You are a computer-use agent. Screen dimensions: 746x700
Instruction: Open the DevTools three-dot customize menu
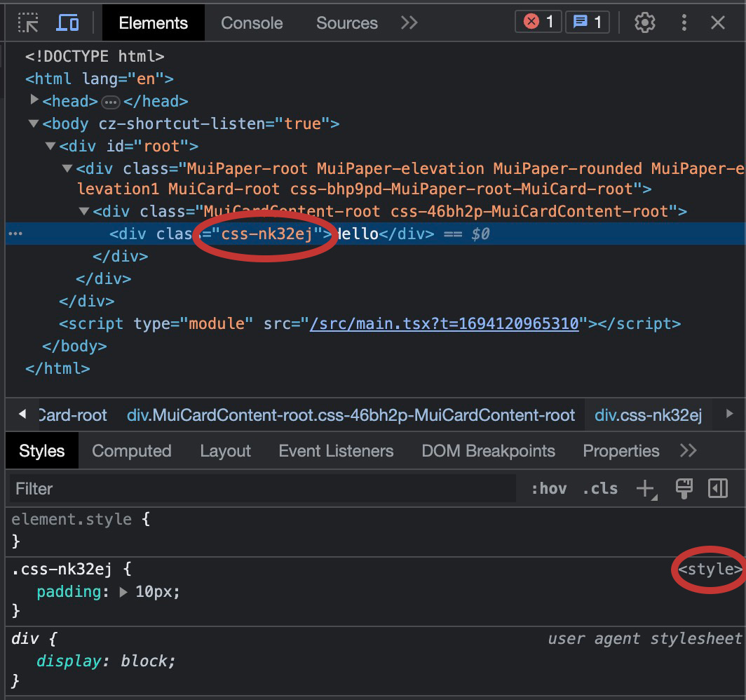coord(684,23)
